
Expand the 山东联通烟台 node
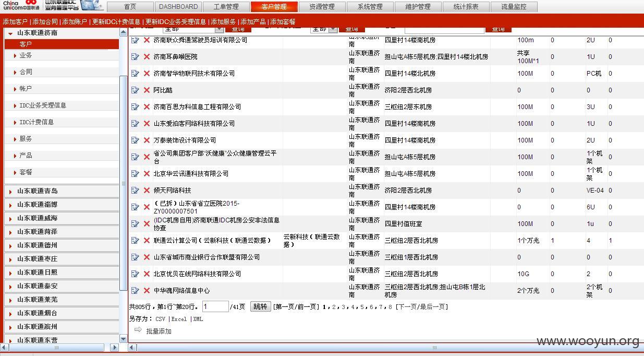(10, 313)
